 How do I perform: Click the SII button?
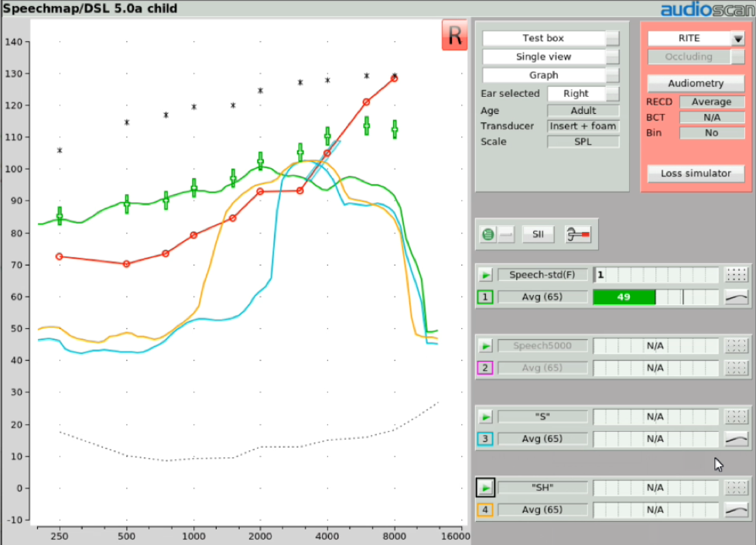(538, 235)
